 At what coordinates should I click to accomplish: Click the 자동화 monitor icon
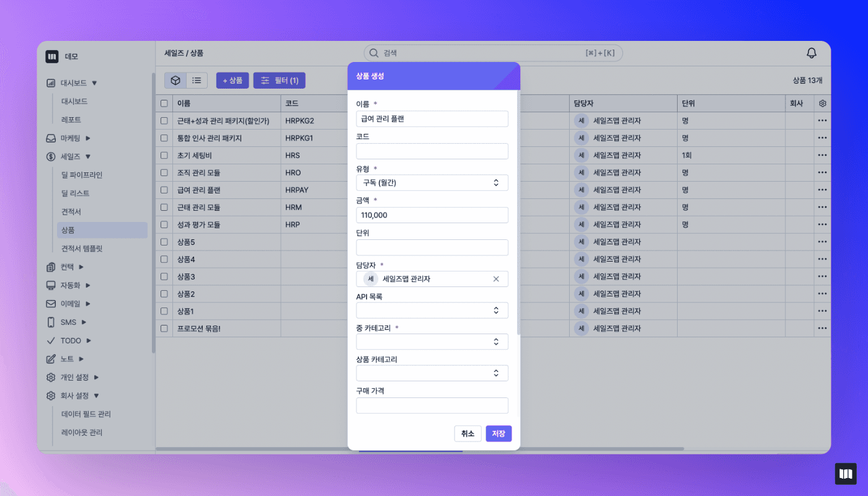pyautogui.click(x=51, y=285)
